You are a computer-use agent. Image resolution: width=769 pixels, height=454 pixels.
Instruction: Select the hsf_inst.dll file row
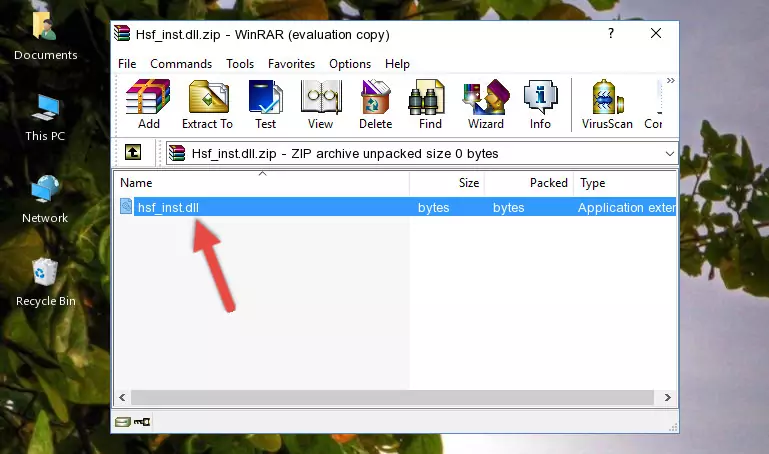click(396, 207)
